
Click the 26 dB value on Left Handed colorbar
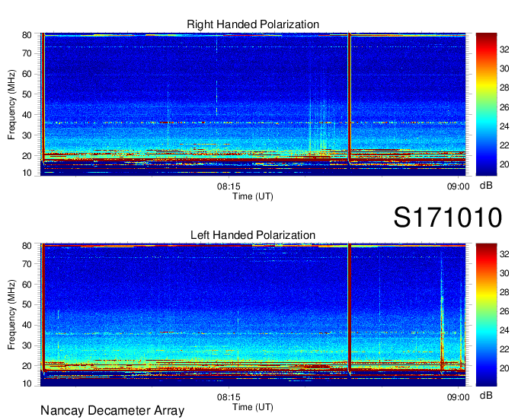pos(504,311)
